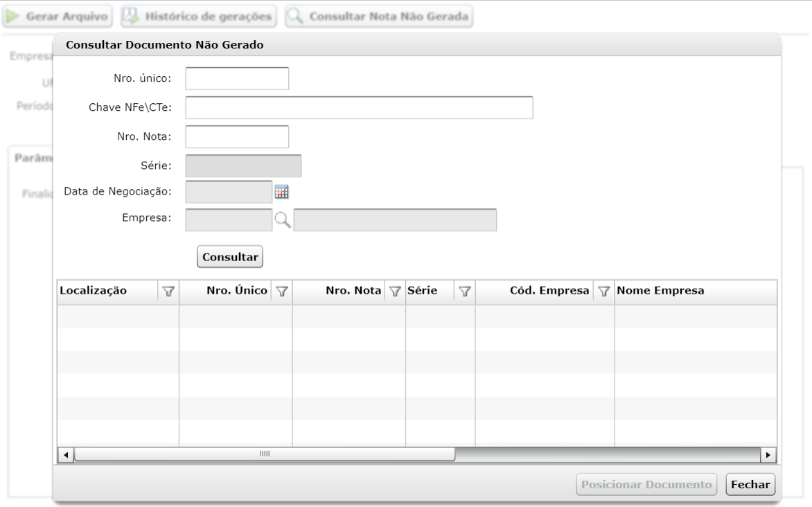Screen dimensions: 812x507
Task: Click the Gerar Arquivo toolbar button
Action: 58,17
